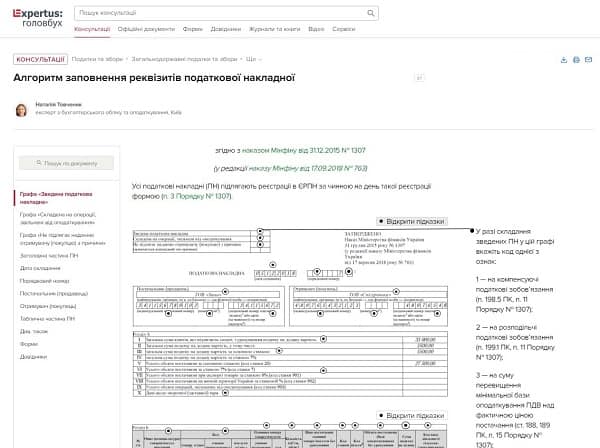Open the Відео tab

coord(316,29)
